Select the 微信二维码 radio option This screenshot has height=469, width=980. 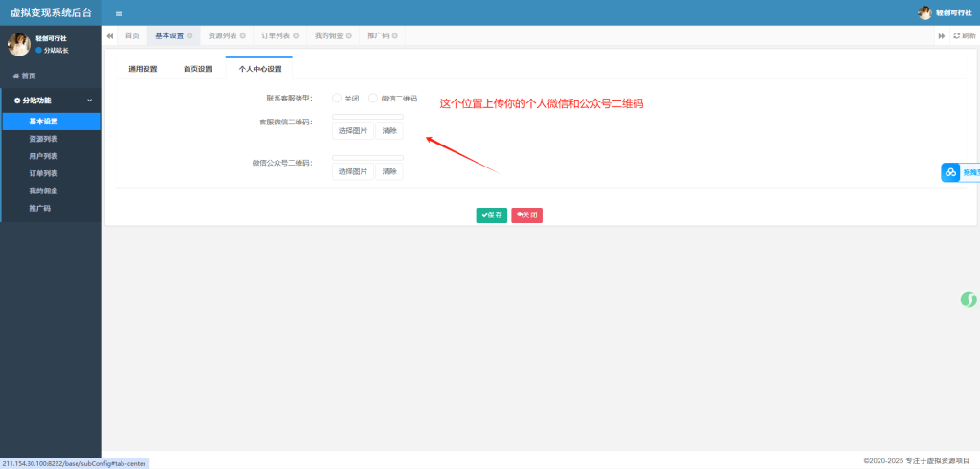(x=373, y=98)
